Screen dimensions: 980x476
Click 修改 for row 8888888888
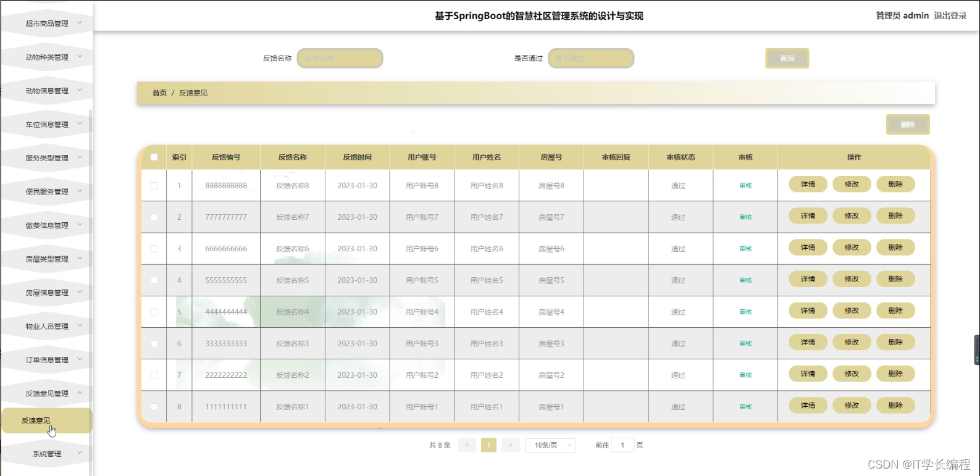(x=852, y=184)
